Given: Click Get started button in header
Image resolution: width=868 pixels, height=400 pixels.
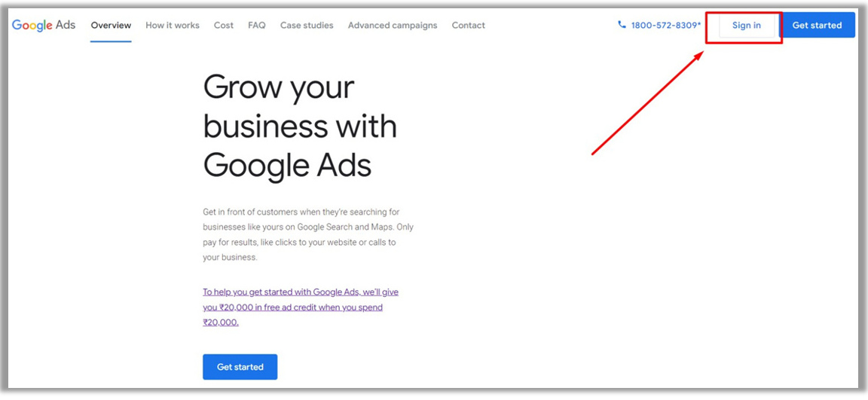Looking at the screenshot, I should click(817, 25).
